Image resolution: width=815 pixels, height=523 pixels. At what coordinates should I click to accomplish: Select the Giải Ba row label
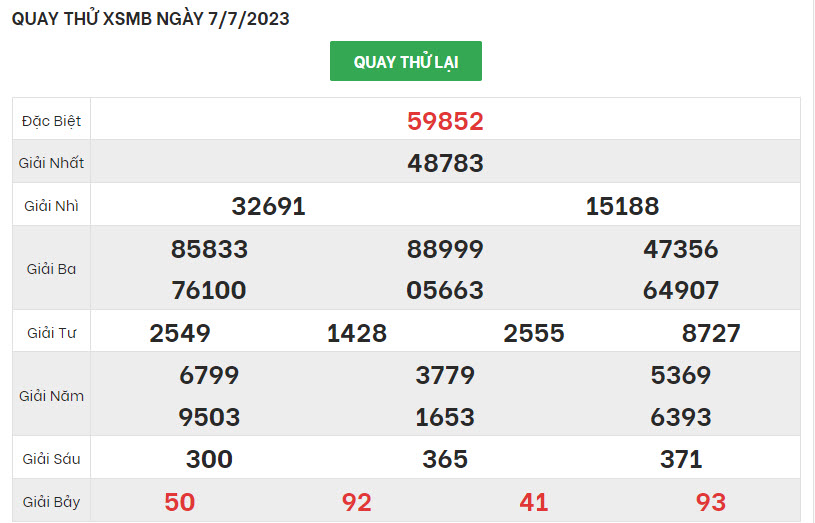[51, 269]
